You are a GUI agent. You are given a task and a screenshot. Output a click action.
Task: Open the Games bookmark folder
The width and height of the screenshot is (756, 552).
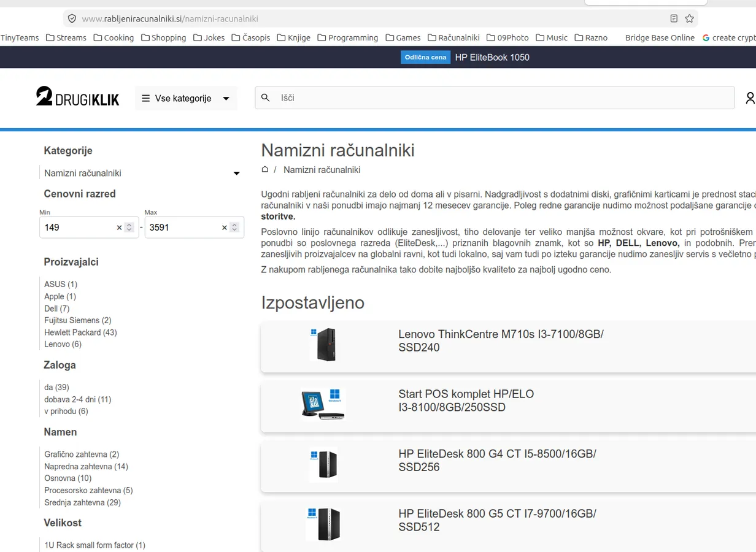tap(403, 37)
